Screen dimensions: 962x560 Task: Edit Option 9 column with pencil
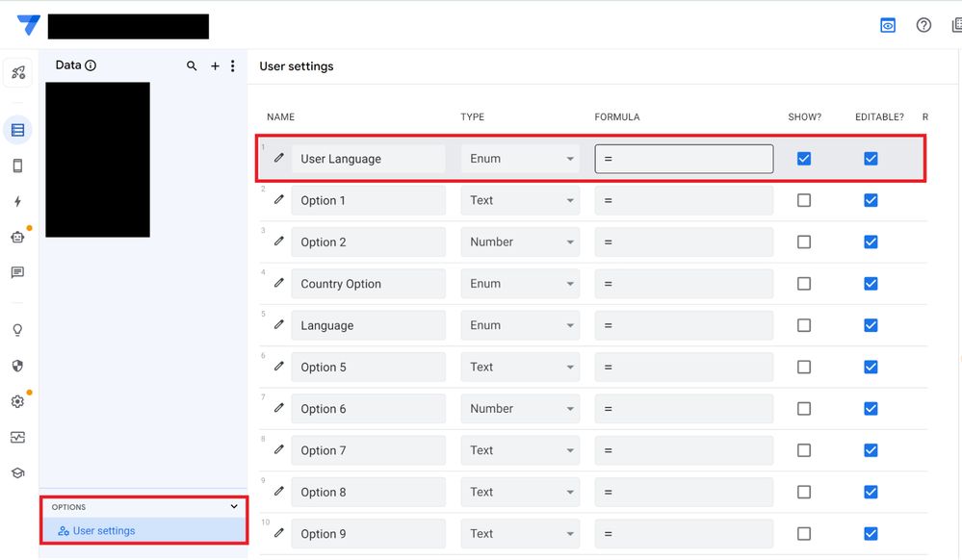pos(279,534)
